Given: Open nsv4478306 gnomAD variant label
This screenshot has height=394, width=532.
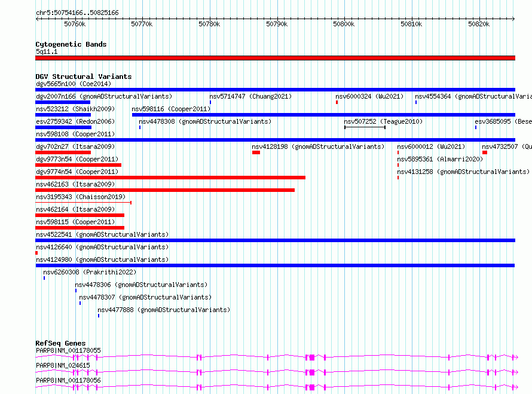Looking at the screenshot, I should (141, 285).
